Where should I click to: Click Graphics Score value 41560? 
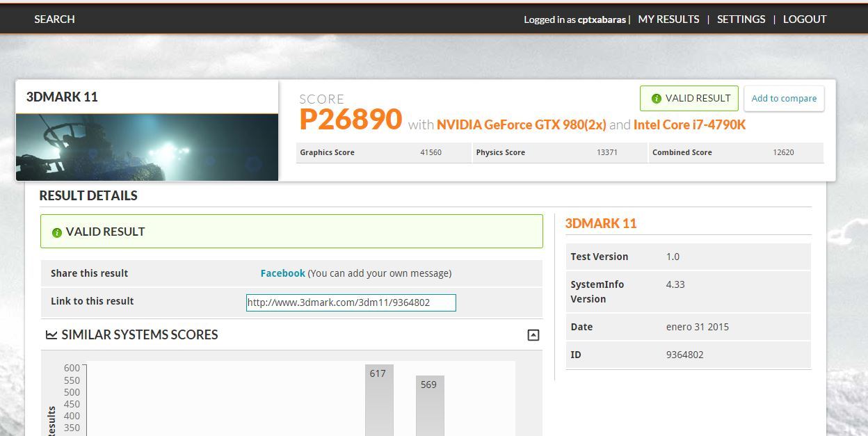tap(431, 152)
